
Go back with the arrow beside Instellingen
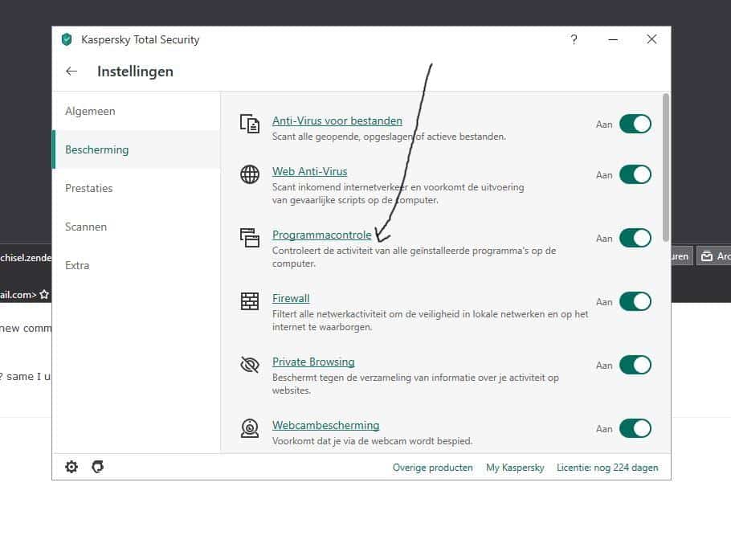pyautogui.click(x=71, y=72)
